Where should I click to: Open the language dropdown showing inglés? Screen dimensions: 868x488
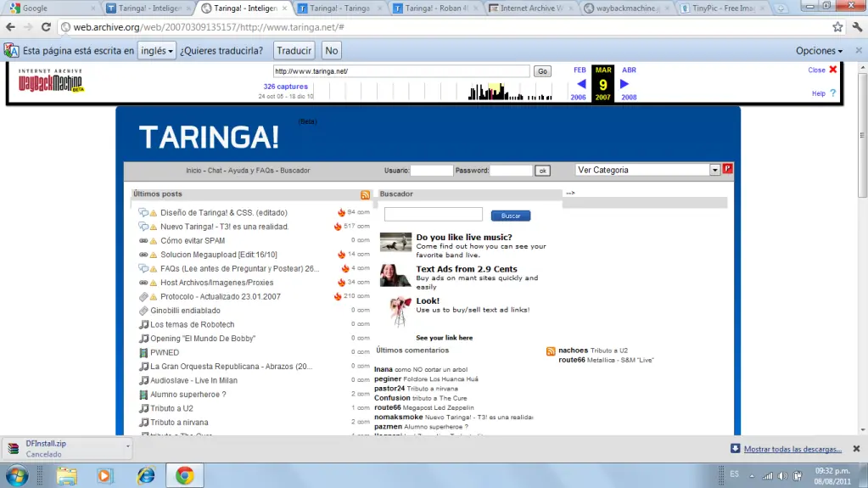(157, 50)
